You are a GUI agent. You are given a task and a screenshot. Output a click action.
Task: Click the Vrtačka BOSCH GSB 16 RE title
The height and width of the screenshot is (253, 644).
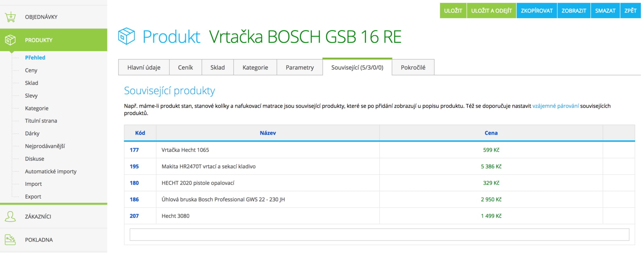[x=305, y=37]
